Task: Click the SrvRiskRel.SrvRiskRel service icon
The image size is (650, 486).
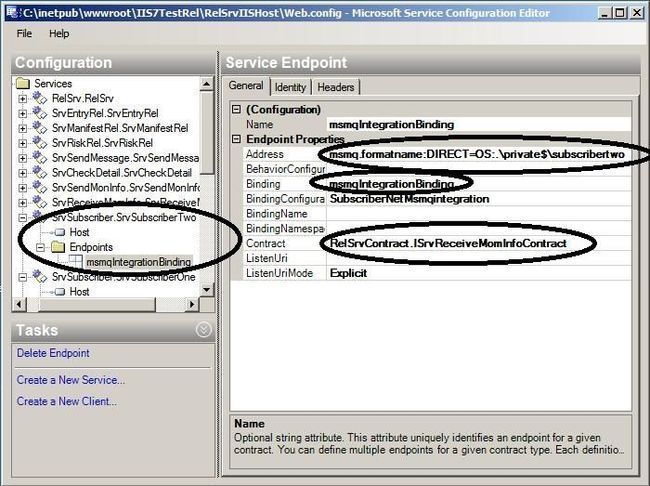Action: point(40,143)
